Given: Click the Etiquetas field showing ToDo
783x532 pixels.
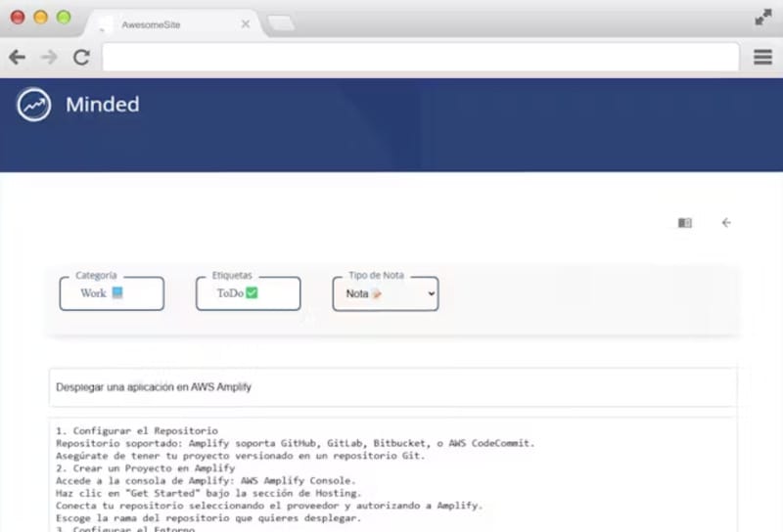Looking at the screenshot, I should (x=248, y=293).
